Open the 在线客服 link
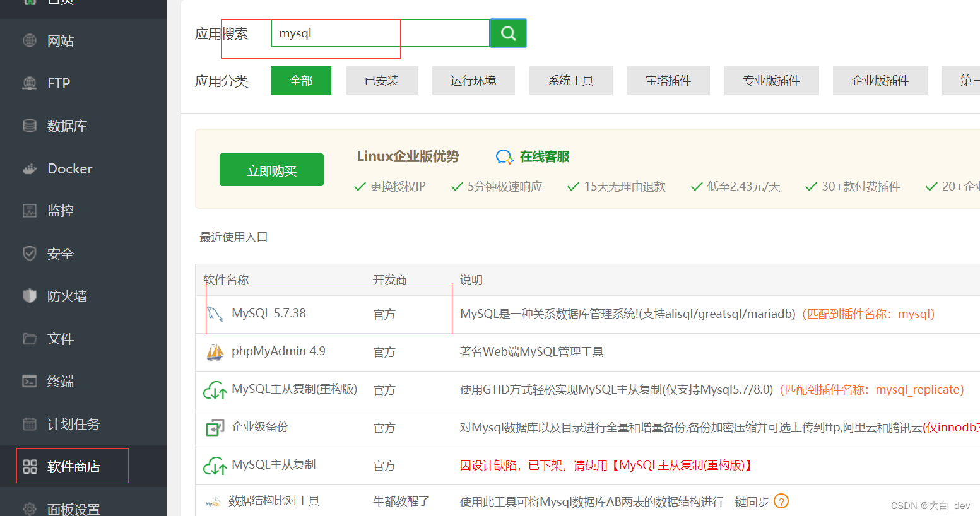The width and height of the screenshot is (980, 516). point(545,156)
